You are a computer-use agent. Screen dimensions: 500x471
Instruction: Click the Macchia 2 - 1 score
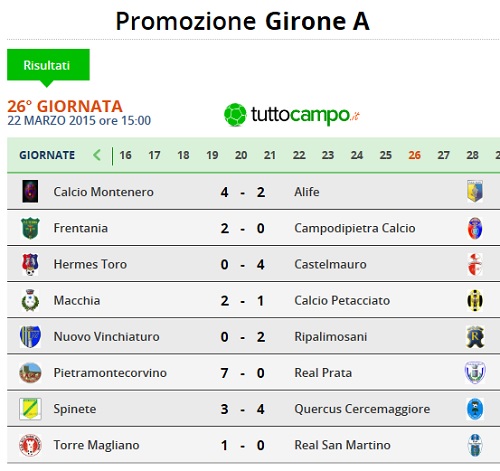point(243,301)
